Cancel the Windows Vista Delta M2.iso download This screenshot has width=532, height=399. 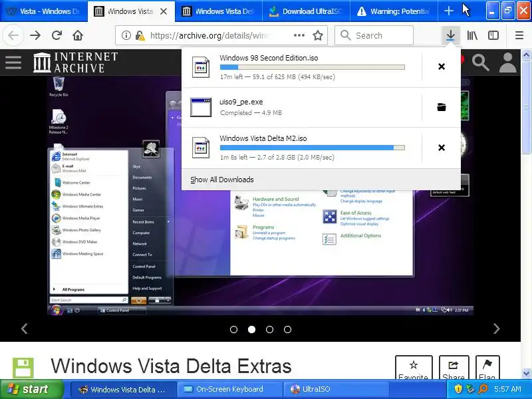coord(442,148)
